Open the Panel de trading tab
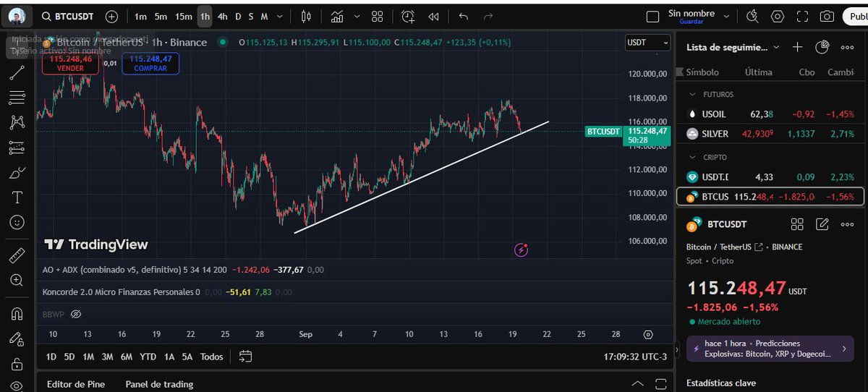Viewport: 868px width, 392px height. 159,384
